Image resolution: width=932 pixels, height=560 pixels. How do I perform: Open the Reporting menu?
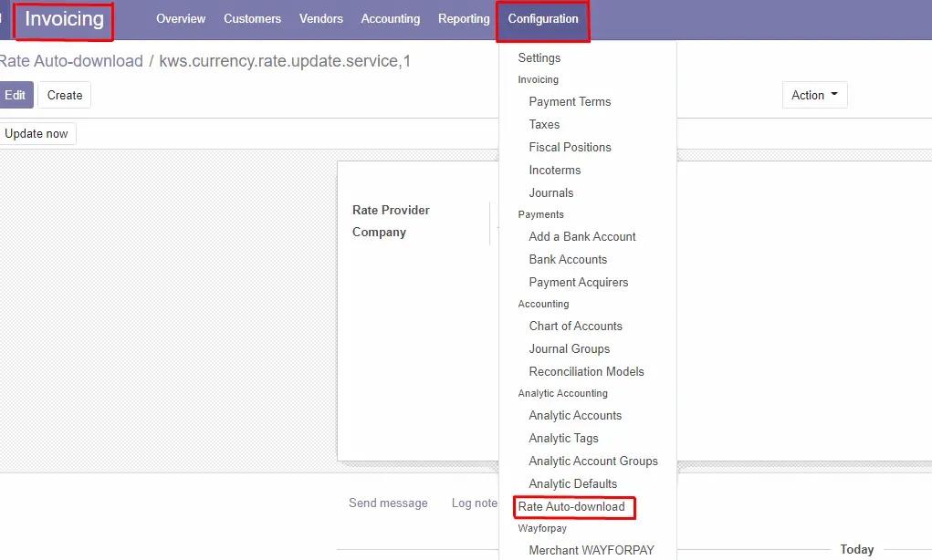463,18
